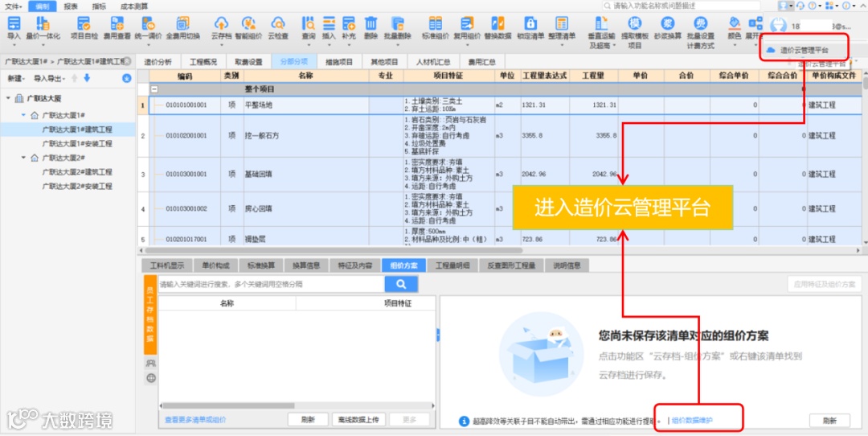Click the top function search box
Screen dimensions: 868x436
pos(682,6)
